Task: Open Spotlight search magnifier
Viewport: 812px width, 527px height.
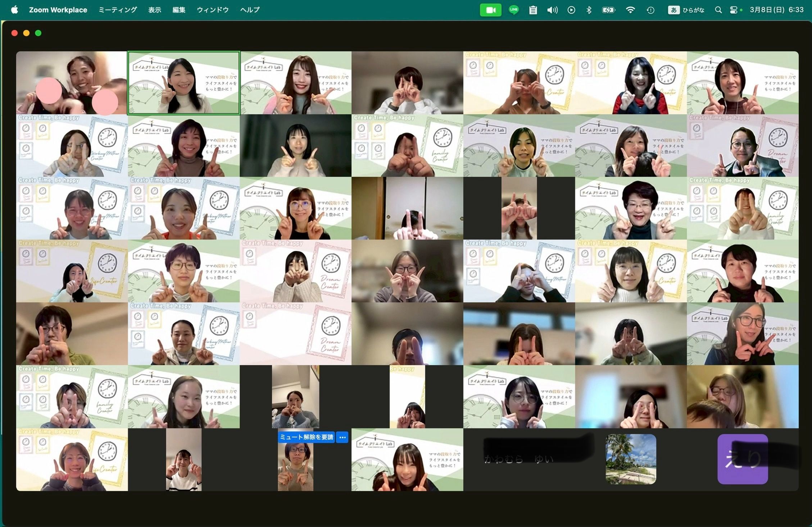Action: click(718, 10)
